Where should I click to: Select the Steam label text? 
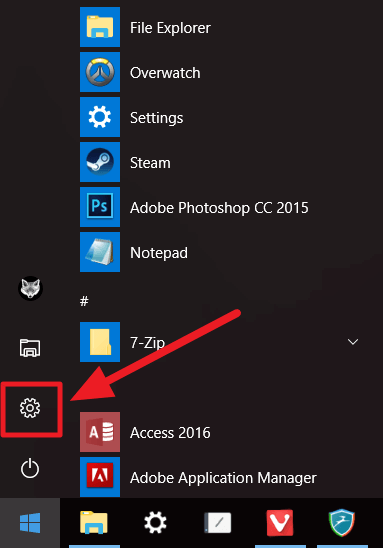tap(150, 163)
